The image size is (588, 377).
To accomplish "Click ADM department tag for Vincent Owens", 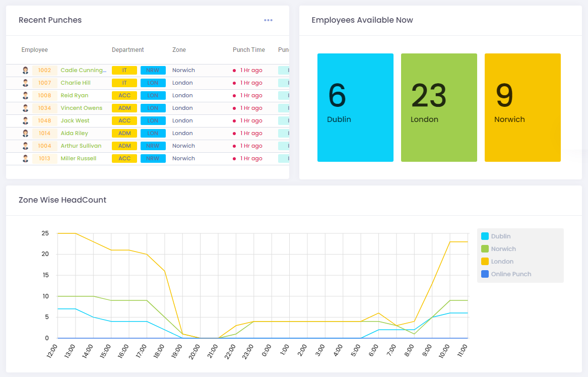I will coord(124,108).
